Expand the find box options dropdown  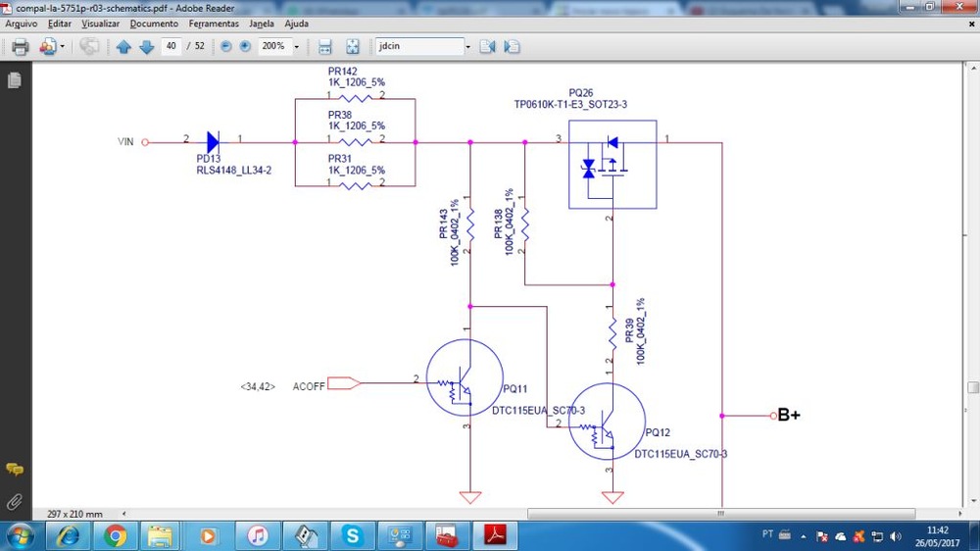[x=467, y=46]
